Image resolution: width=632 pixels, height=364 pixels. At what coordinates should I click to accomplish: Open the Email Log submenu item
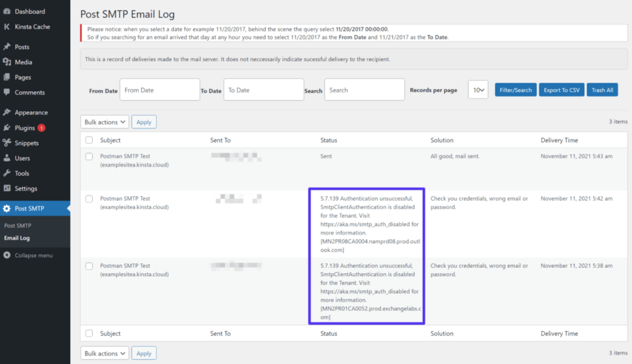tap(17, 238)
